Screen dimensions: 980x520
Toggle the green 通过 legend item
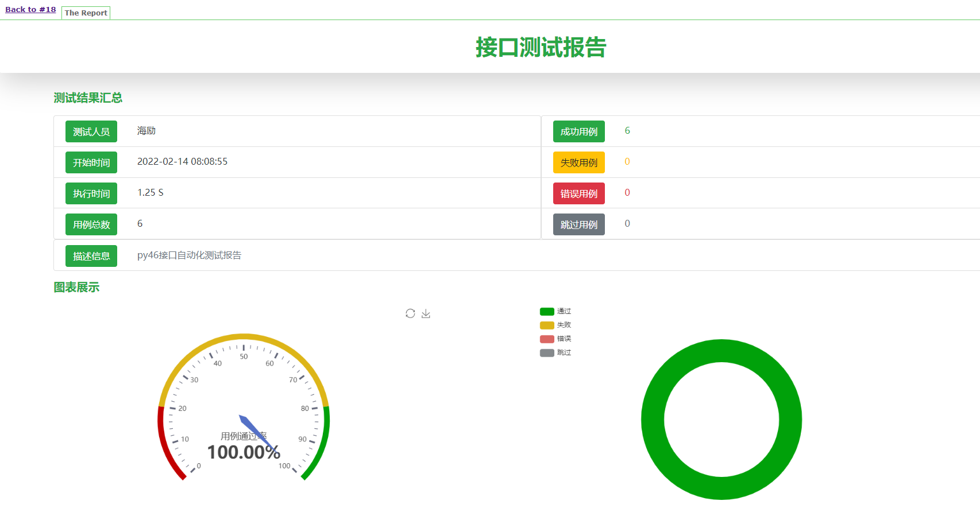point(555,311)
